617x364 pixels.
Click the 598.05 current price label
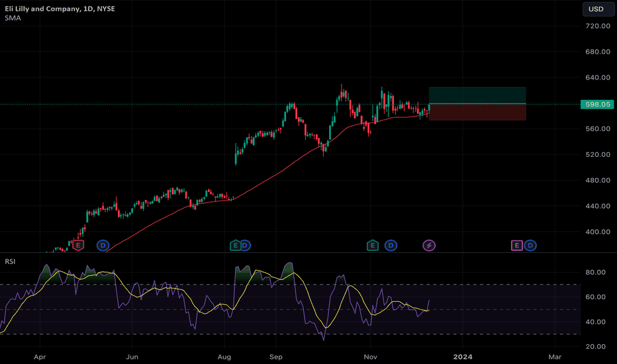[597, 105]
